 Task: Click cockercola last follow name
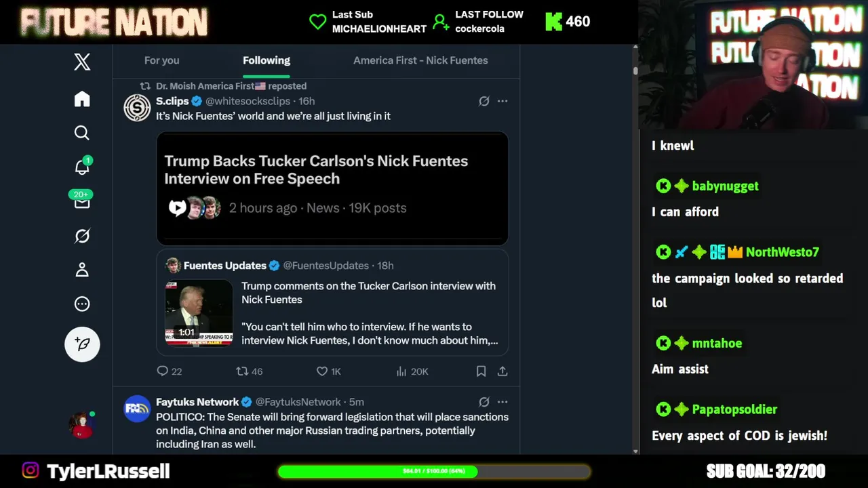(479, 29)
